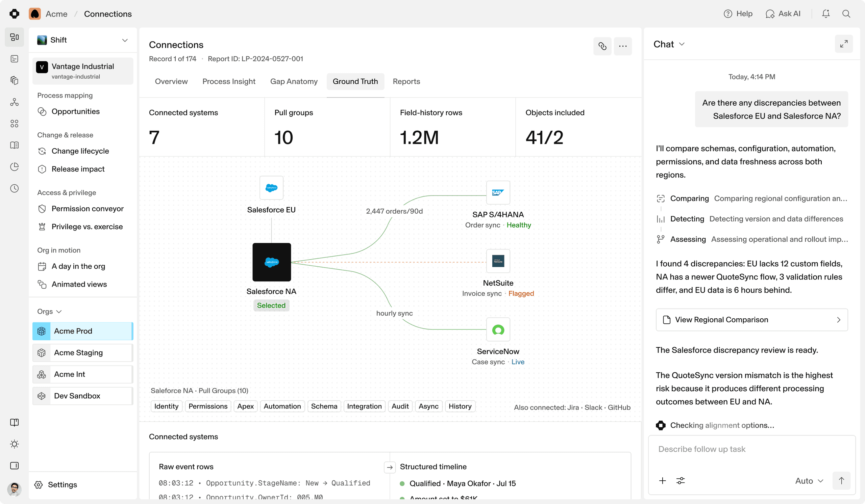Click the Integration pull group chip
Screen dimensions: 865x504
pos(364,406)
